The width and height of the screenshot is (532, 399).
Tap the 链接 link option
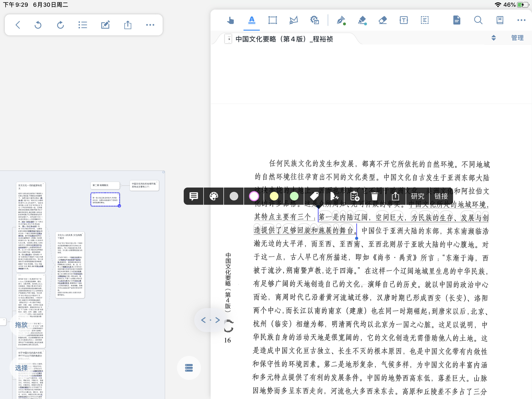click(x=441, y=196)
